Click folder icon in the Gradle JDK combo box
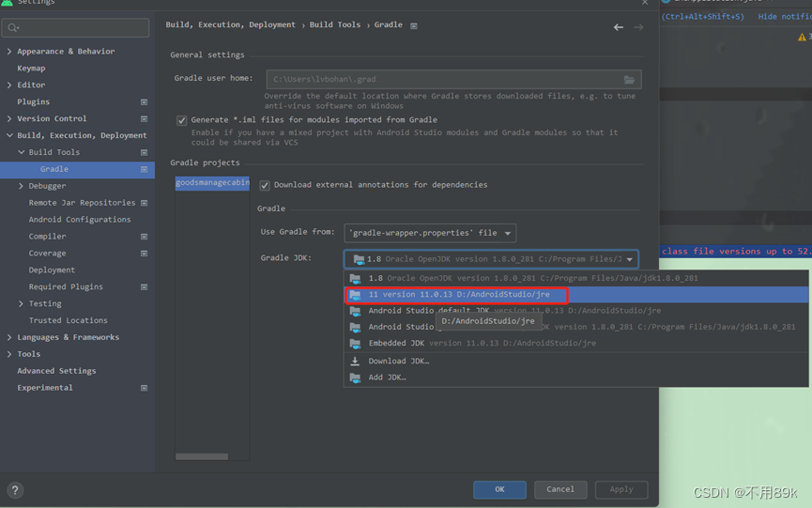812x508 pixels. pyautogui.click(x=359, y=259)
